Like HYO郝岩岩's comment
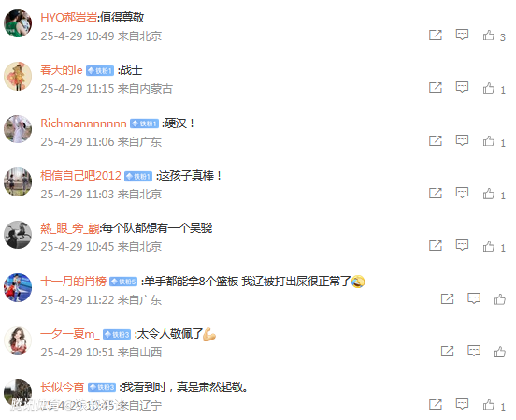 coord(488,36)
